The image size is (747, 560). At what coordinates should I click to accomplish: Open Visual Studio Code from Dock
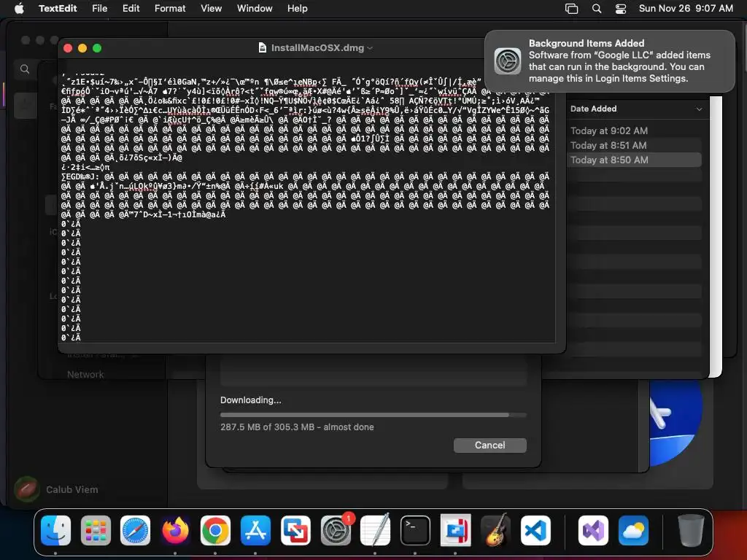click(535, 530)
